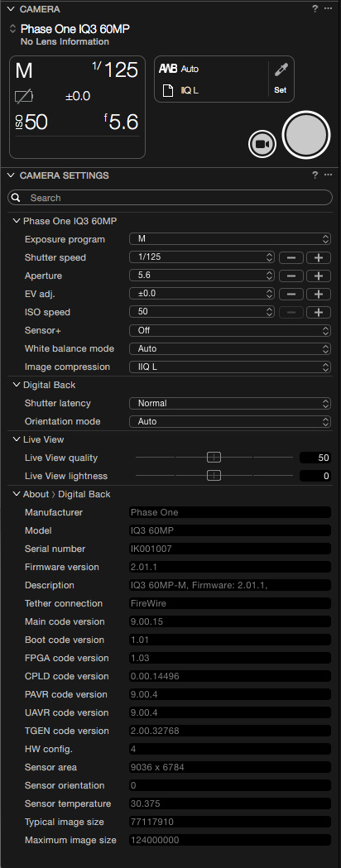Screen dimensions: 341x868
Task: Open the Image compression dropdown
Action: [x=230, y=367]
